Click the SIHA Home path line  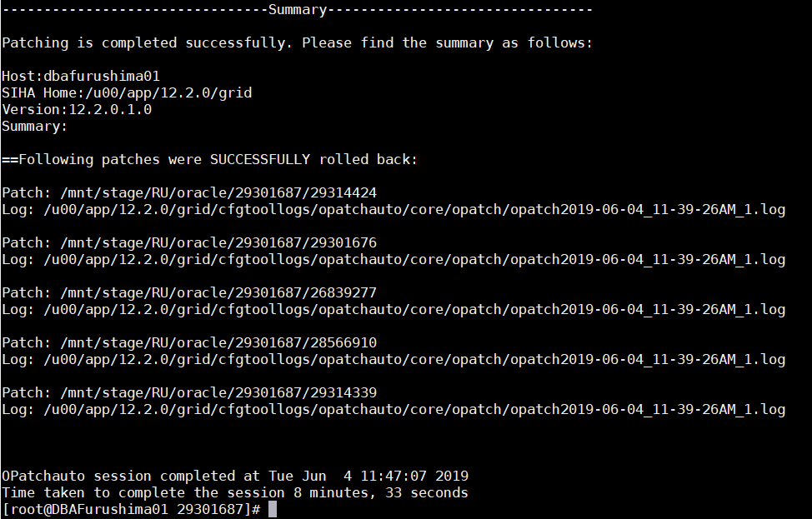coord(127,92)
